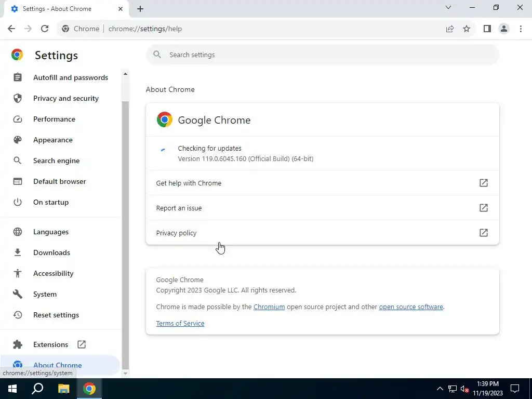Click the Accessibility figure icon
The height and width of the screenshot is (399, 532).
[x=17, y=273]
